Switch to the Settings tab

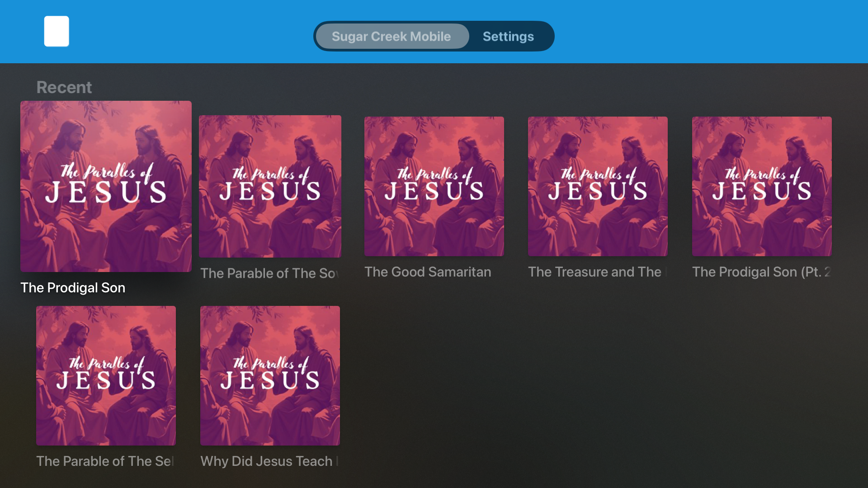(508, 36)
